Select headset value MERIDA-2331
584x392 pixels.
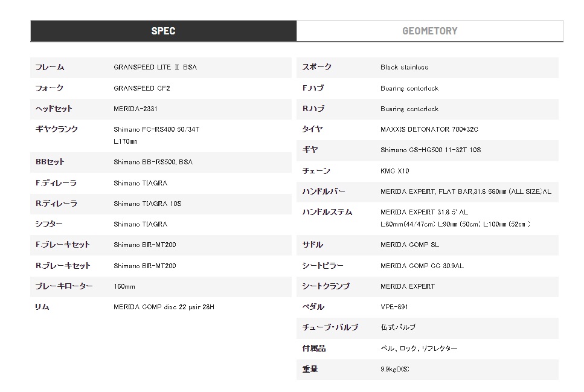[x=135, y=109]
